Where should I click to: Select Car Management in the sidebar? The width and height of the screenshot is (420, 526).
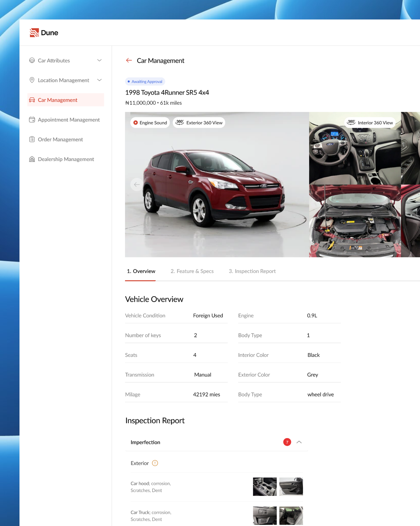(x=57, y=100)
